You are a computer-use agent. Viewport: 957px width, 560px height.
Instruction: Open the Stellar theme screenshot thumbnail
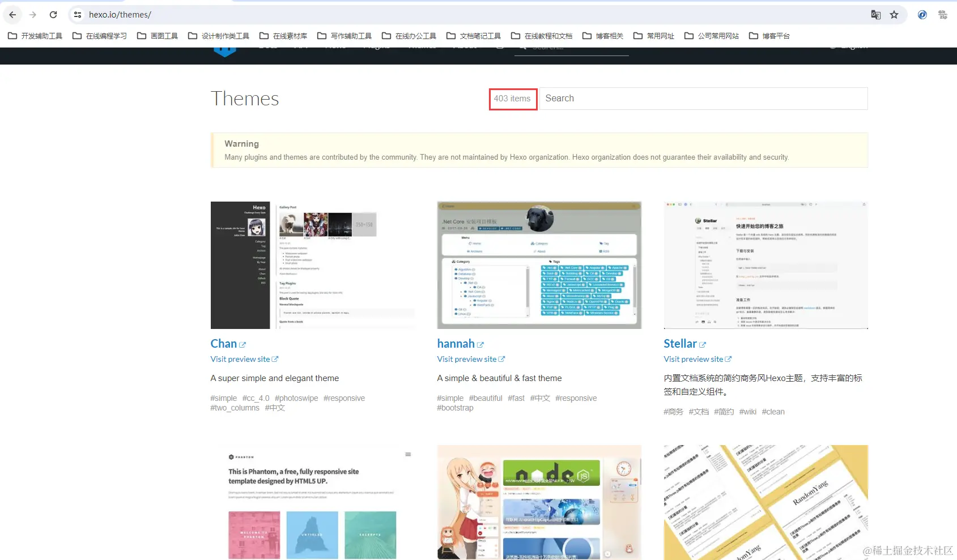click(766, 265)
